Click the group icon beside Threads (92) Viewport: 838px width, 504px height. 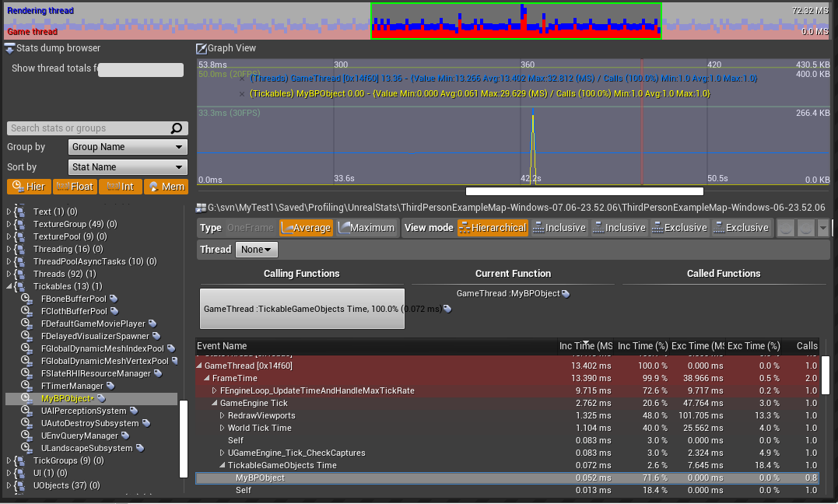click(19, 275)
